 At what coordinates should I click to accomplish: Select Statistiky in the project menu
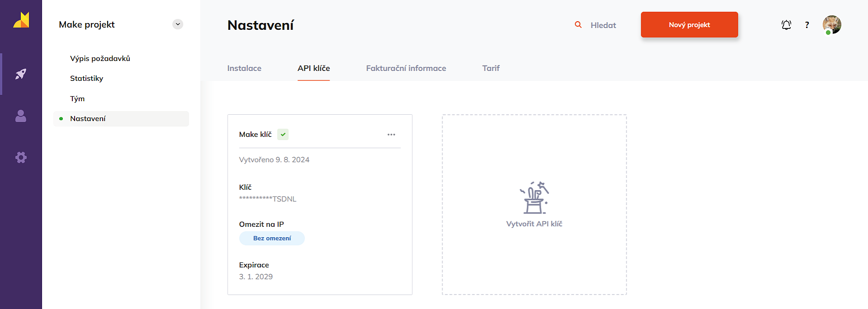tap(86, 78)
